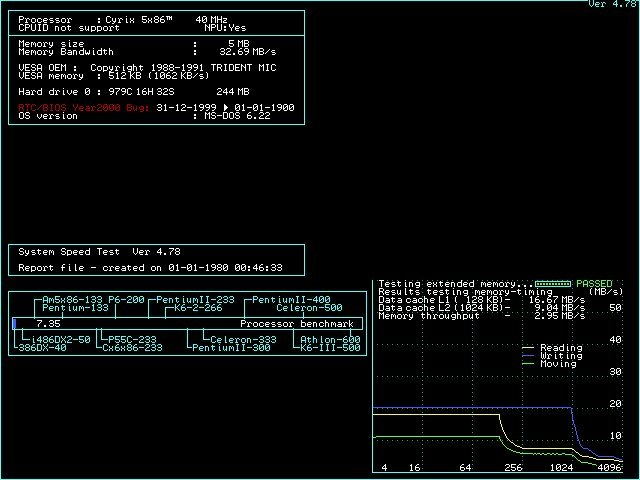Select the Moving legend line marker
Screen dimensions: 640x480
point(529,364)
